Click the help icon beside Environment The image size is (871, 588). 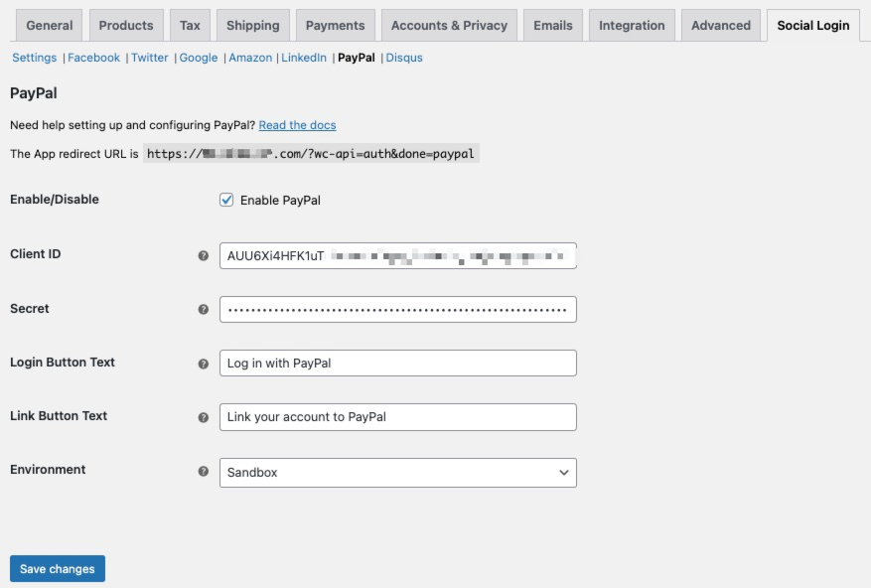[x=204, y=472]
